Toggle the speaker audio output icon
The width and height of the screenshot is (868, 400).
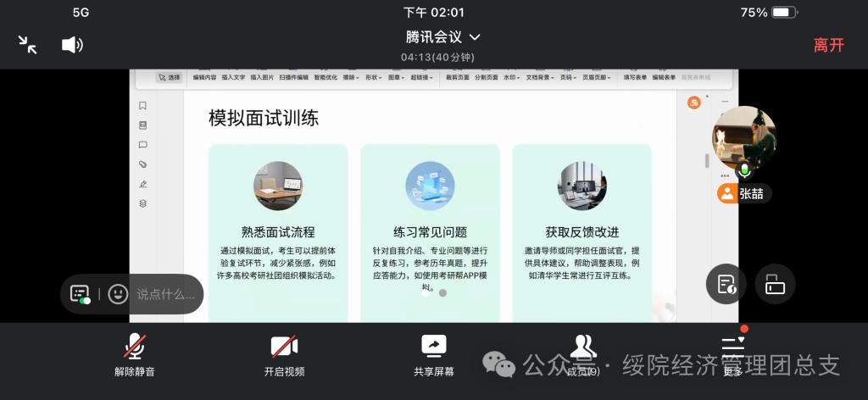(72, 45)
